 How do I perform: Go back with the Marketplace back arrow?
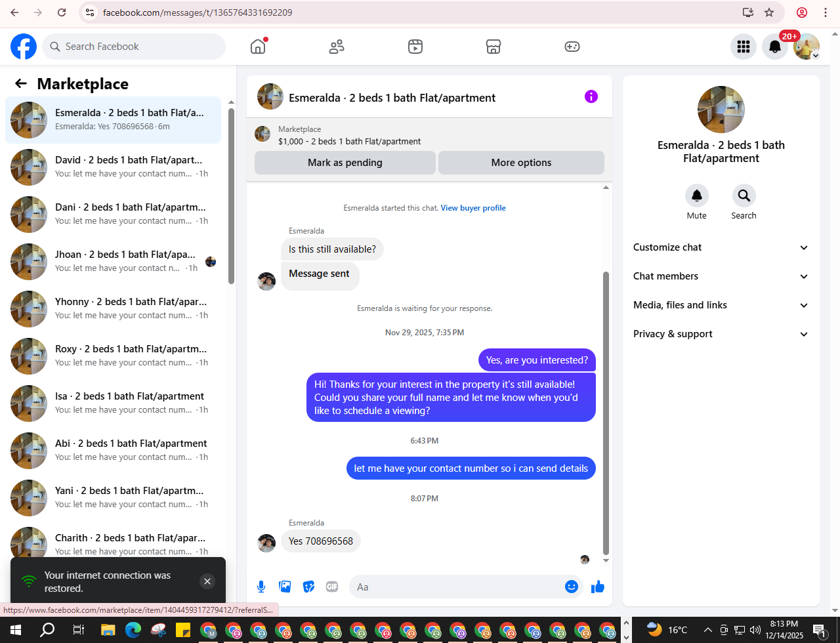[x=21, y=83]
